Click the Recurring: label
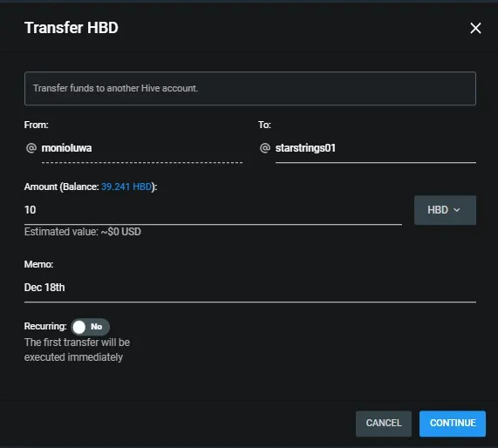 coord(45,326)
